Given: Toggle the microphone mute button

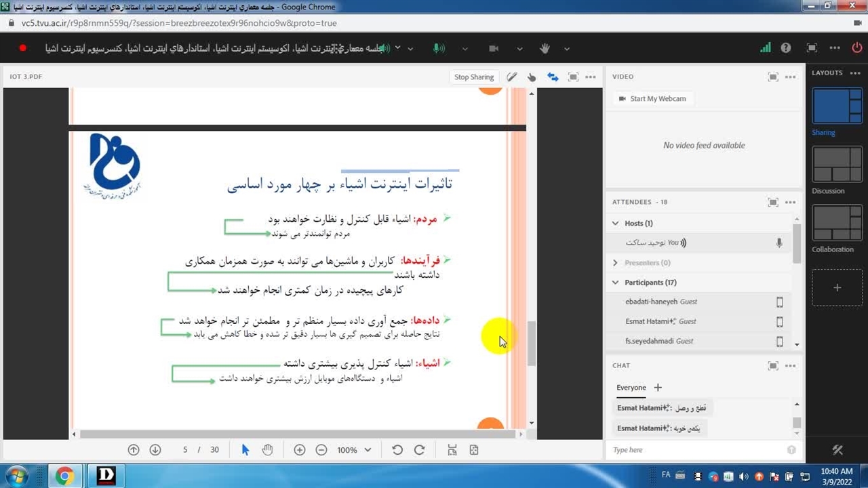Looking at the screenshot, I should tap(439, 48).
